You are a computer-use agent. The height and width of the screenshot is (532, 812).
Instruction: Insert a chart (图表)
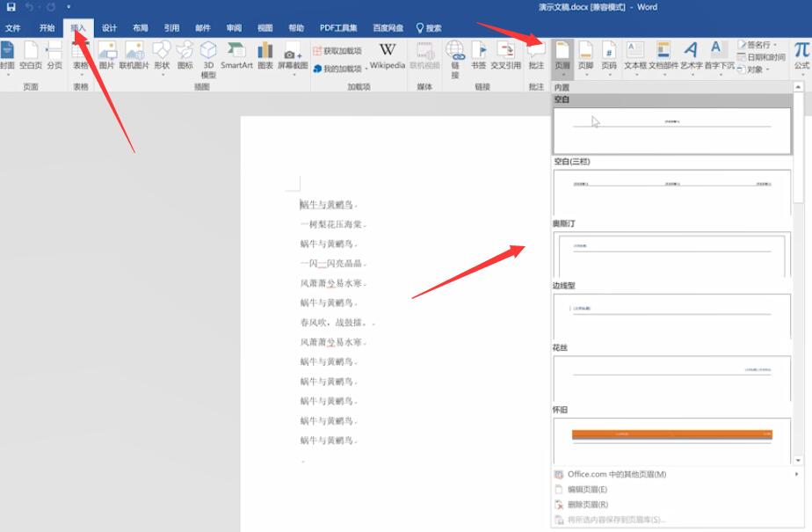click(x=265, y=56)
